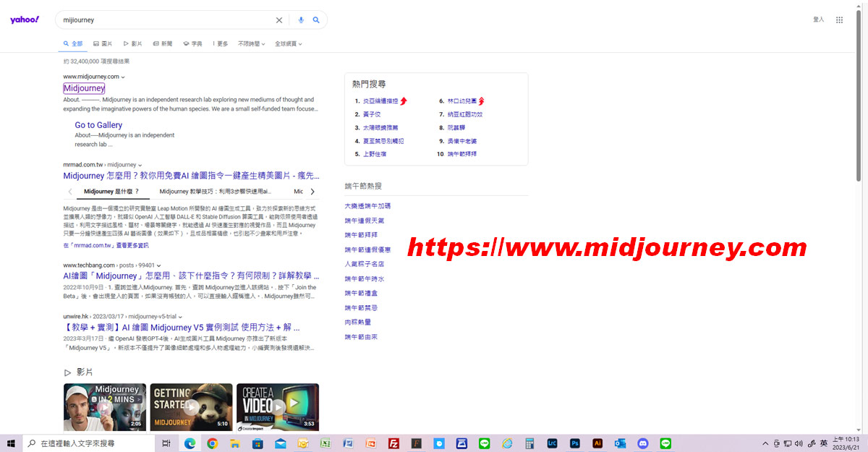Open trending search 上野住宿
The height and width of the screenshot is (452, 868).
click(x=374, y=154)
